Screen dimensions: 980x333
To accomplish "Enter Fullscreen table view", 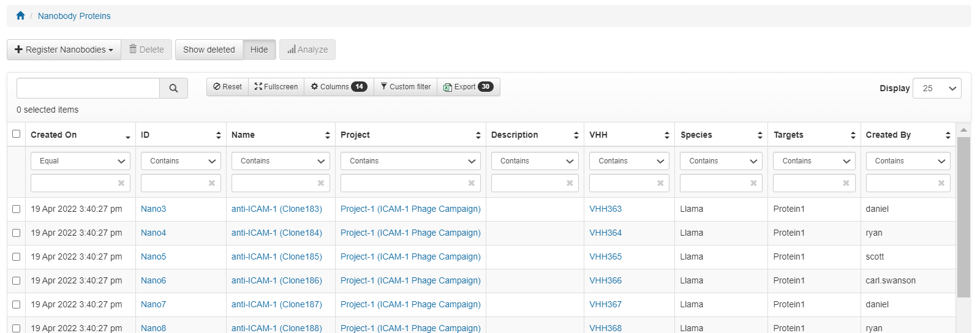I will [x=276, y=87].
